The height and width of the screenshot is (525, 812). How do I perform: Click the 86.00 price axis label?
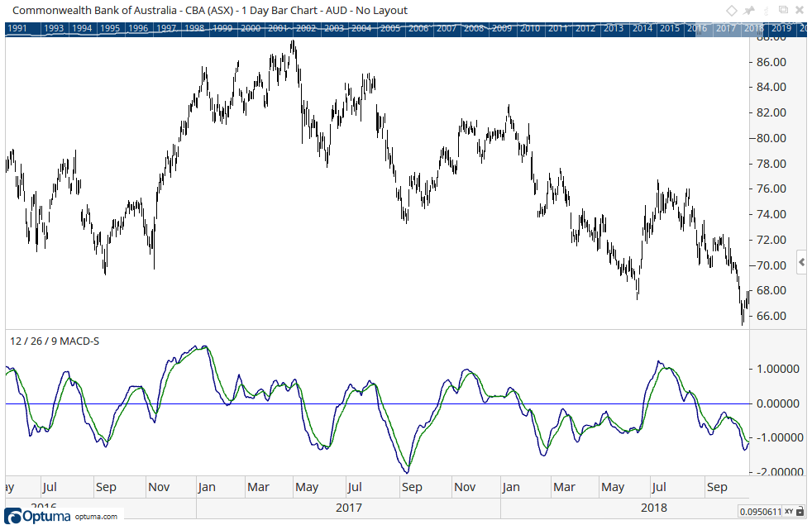pyautogui.click(x=771, y=62)
